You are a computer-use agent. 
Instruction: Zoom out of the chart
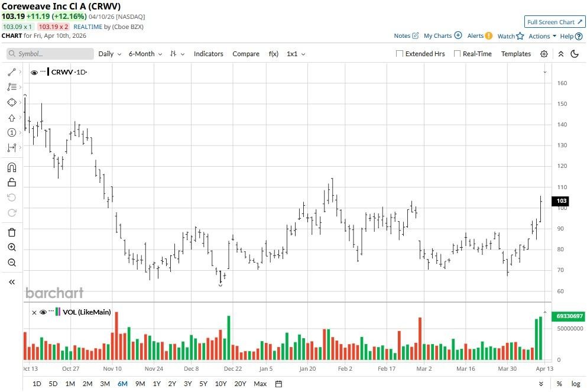12,263
